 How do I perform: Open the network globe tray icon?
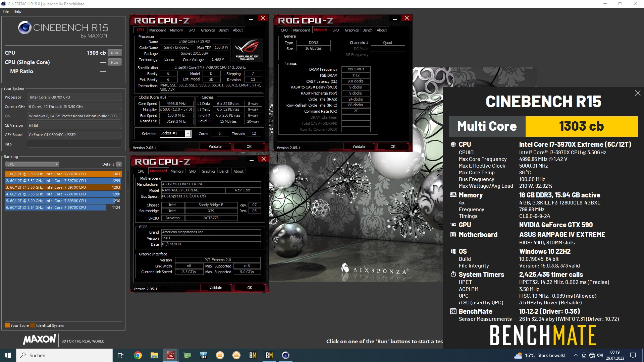pyautogui.click(x=592, y=355)
